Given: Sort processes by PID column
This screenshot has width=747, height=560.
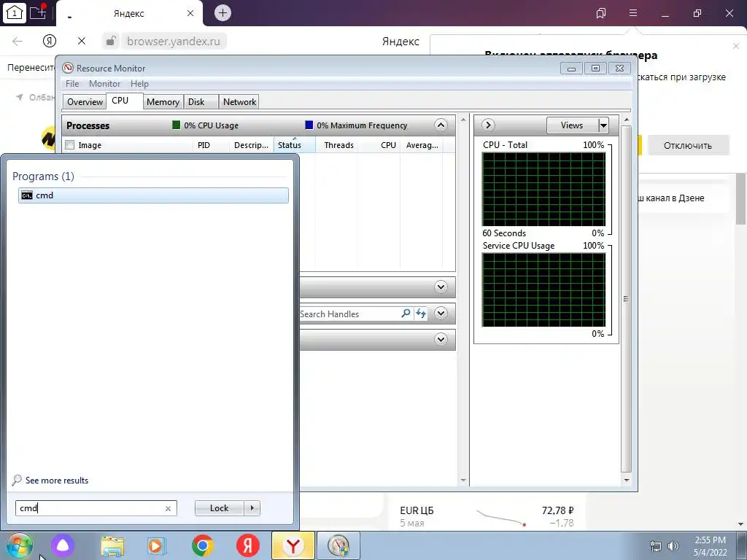Looking at the screenshot, I should 211,145.
